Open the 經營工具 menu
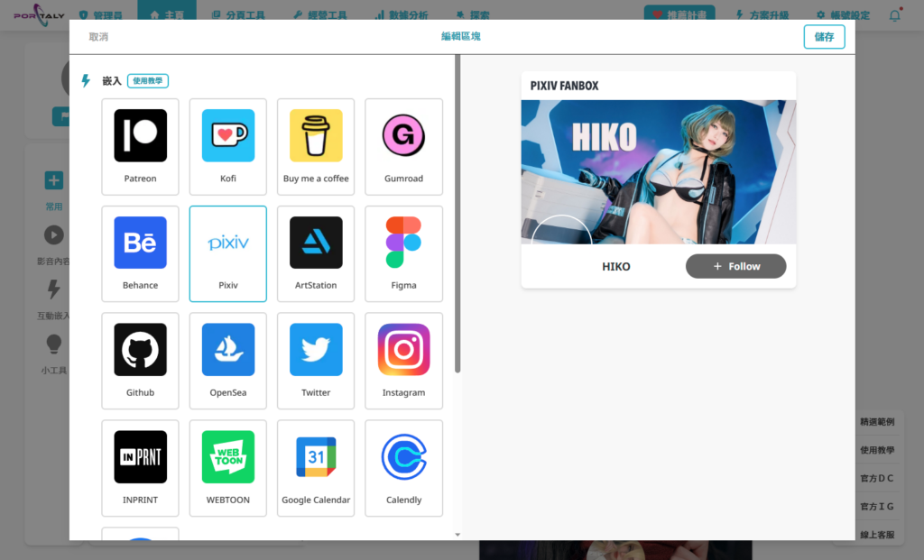This screenshot has height=560, width=924. pyautogui.click(x=320, y=14)
